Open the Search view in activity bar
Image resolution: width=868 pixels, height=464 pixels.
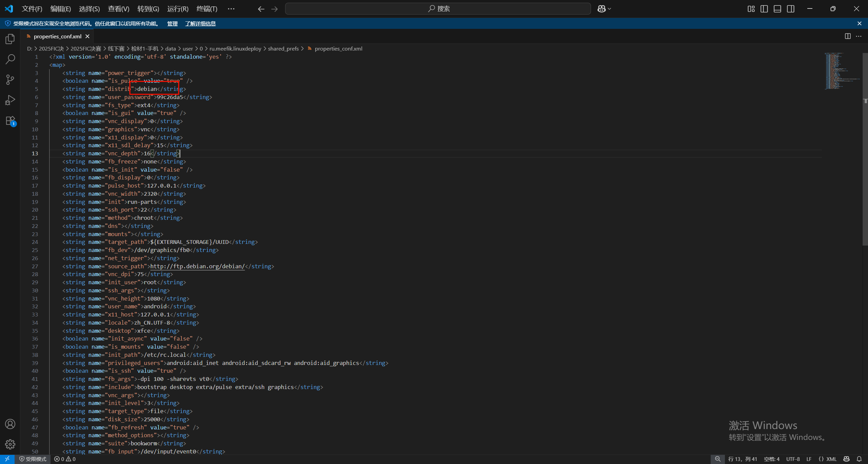point(10,59)
